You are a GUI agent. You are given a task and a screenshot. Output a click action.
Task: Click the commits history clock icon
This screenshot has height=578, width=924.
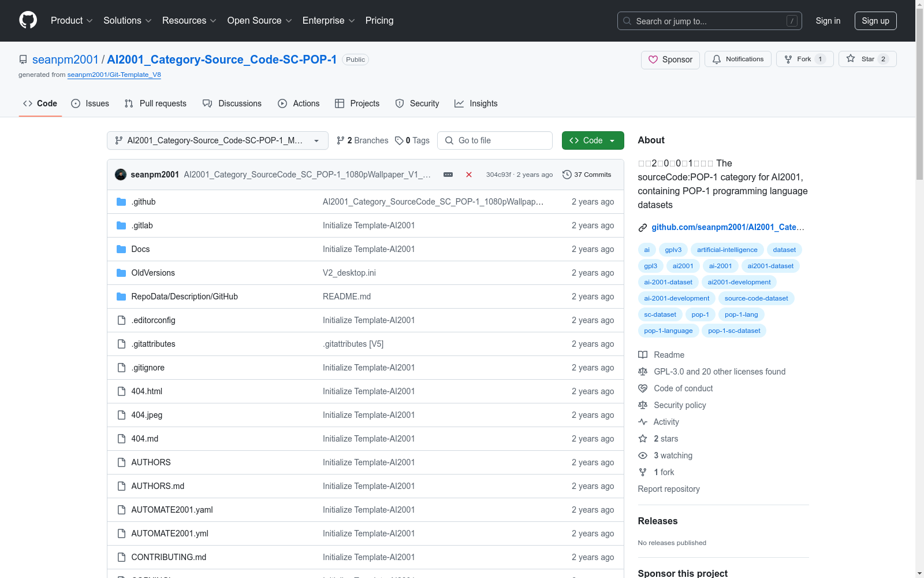tap(567, 175)
